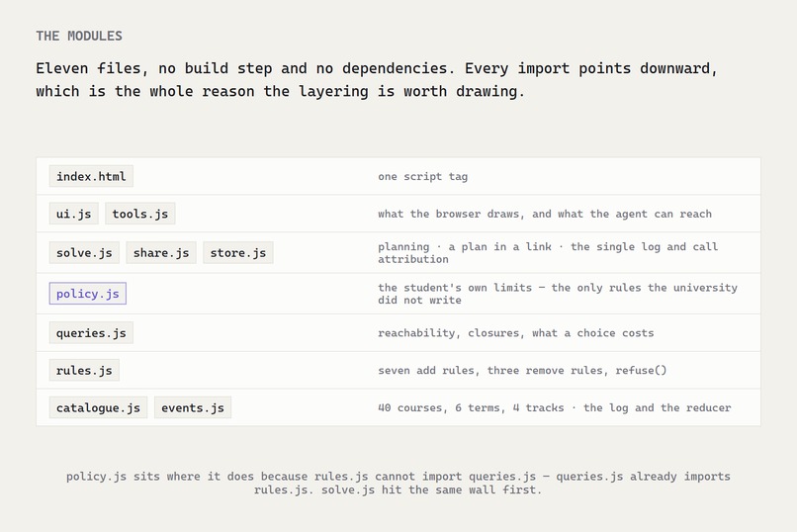Open the tools.js module chip

[x=140, y=214]
